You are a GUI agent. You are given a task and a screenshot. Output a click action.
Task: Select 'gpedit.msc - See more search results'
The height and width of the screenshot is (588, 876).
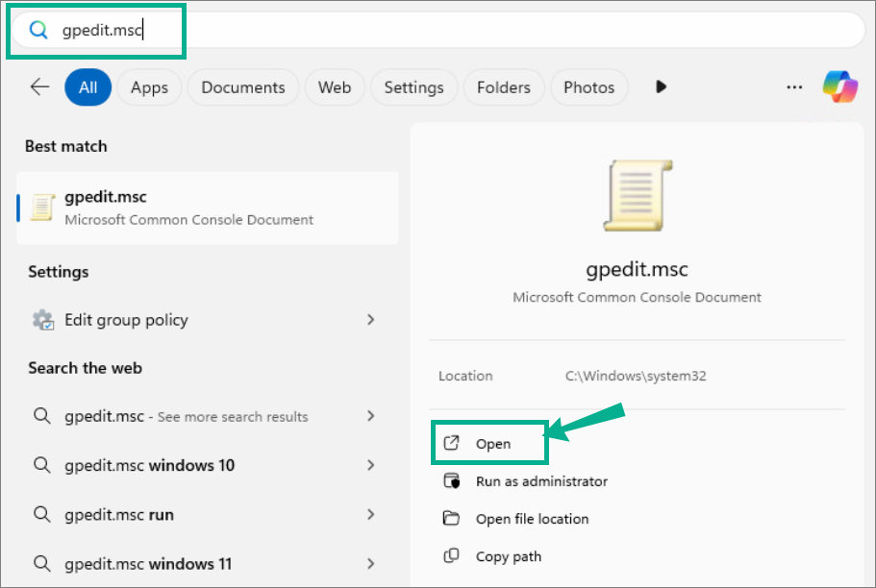pyautogui.click(x=208, y=416)
